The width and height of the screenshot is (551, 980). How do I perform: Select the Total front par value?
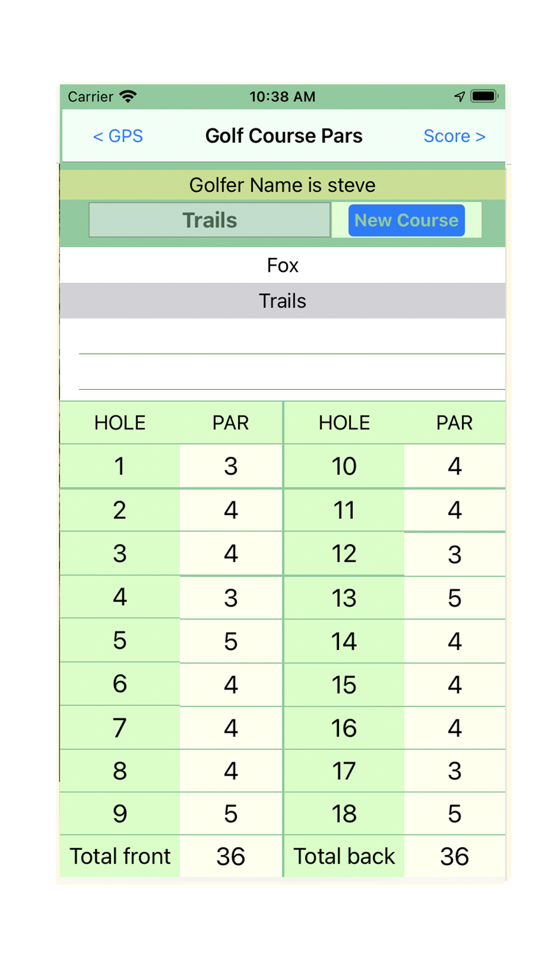click(231, 857)
